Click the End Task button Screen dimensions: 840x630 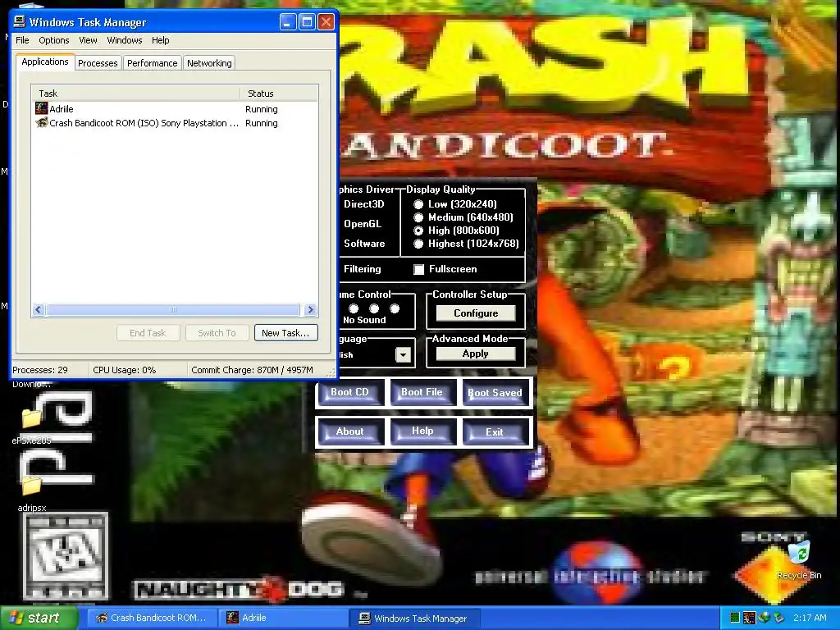pos(148,333)
